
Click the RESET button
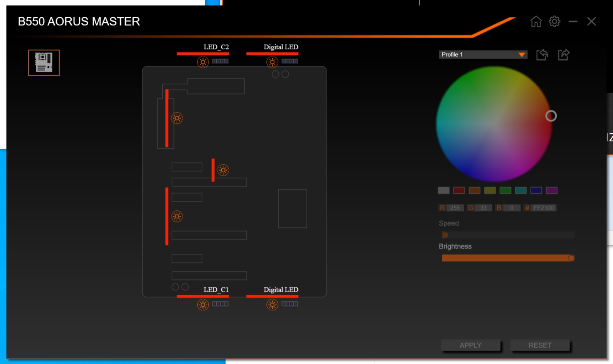[540, 345]
